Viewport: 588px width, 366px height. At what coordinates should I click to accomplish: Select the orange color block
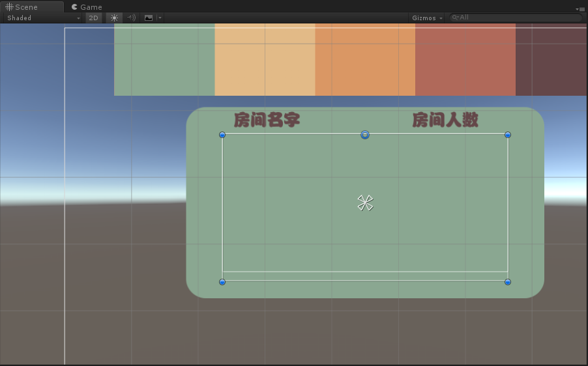click(365, 59)
